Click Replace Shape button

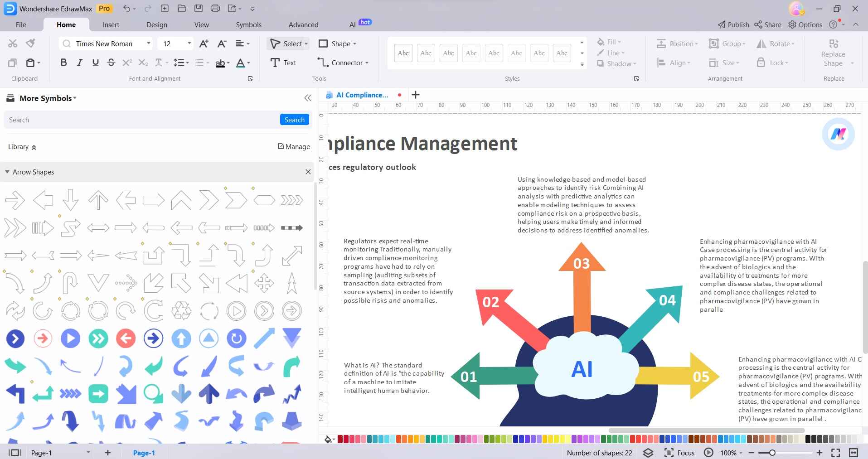coord(833,53)
